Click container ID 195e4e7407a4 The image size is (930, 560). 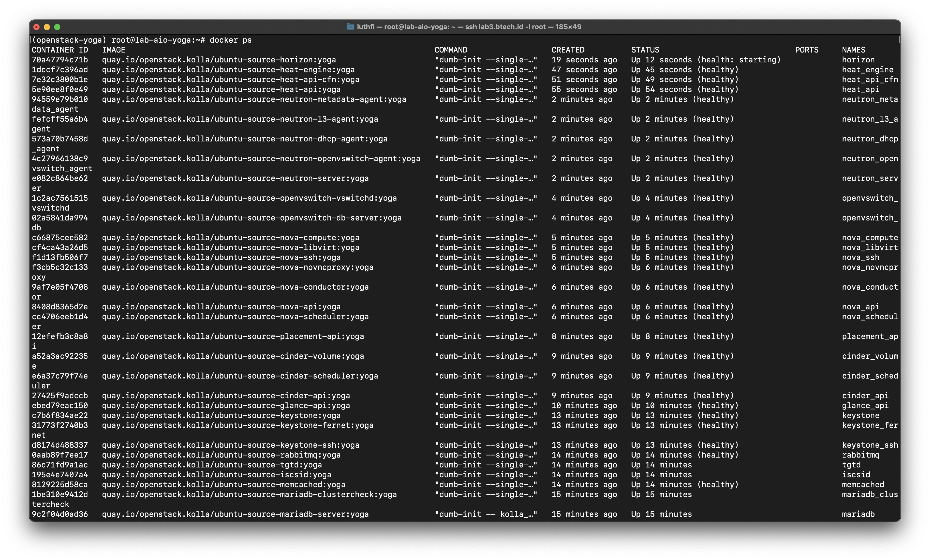click(x=60, y=474)
